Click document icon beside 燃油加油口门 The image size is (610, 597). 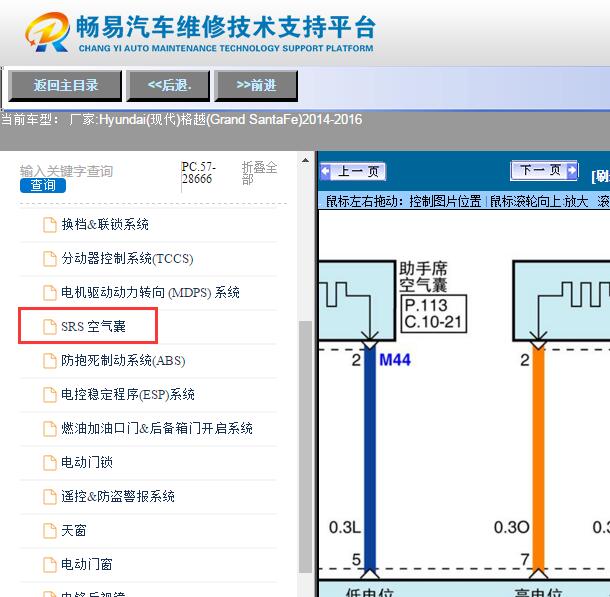(49, 429)
